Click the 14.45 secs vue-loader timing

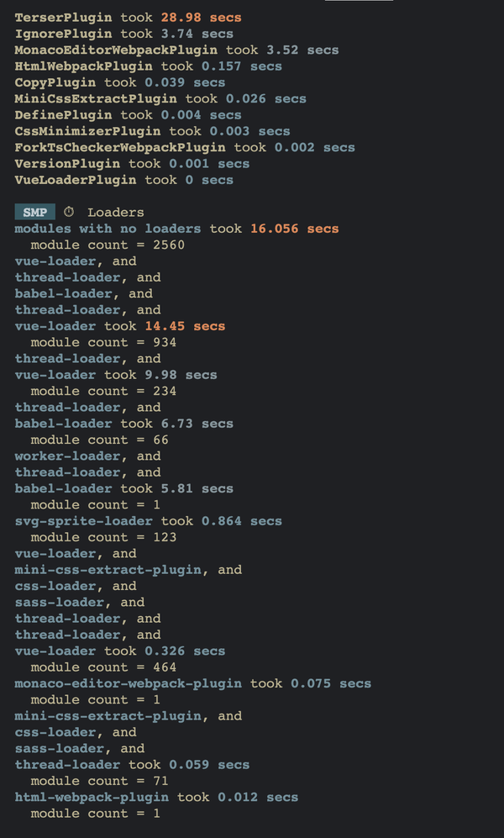click(x=186, y=326)
